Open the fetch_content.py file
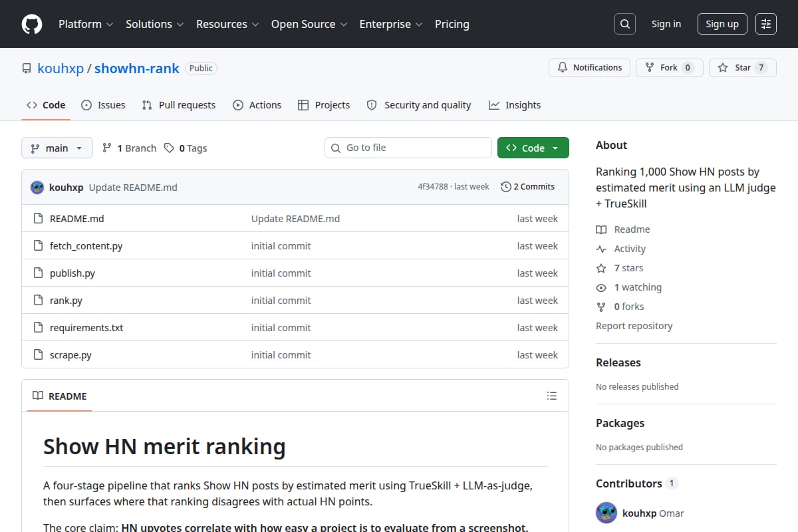798x532 pixels. click(86, 246)
